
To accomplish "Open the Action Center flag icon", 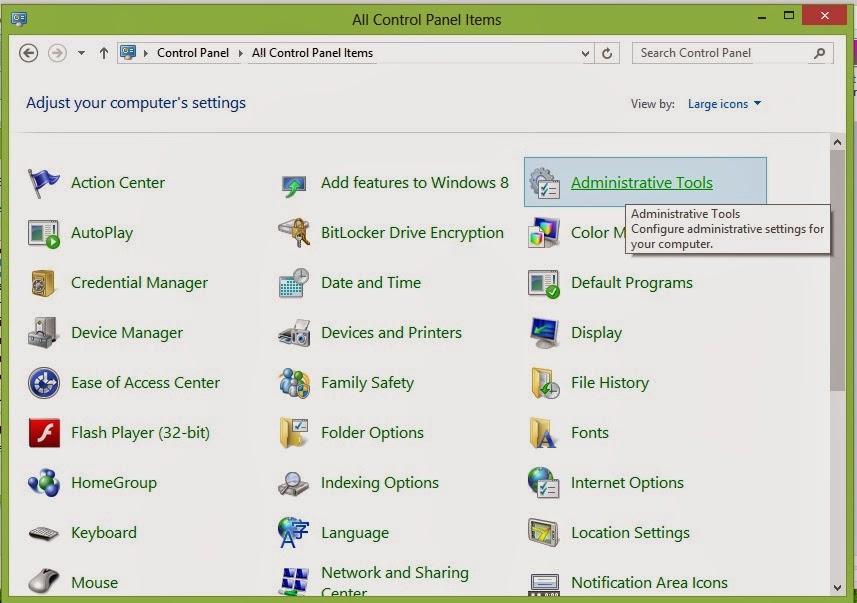I will click(43, 183).
